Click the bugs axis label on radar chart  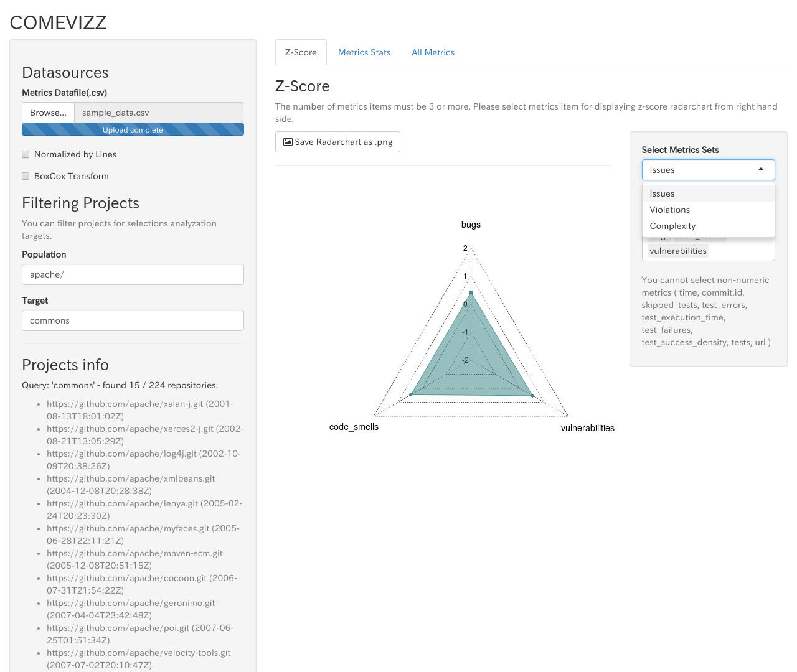point(471,225)
